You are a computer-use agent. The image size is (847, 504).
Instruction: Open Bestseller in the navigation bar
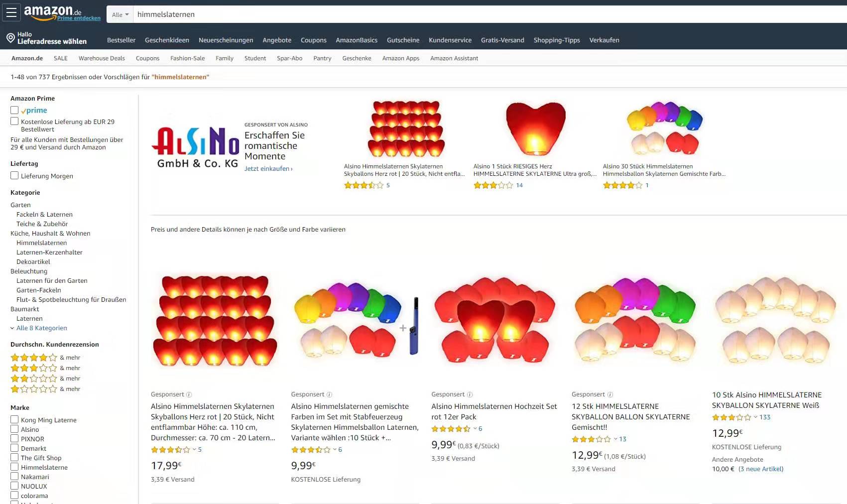[121, 40]
